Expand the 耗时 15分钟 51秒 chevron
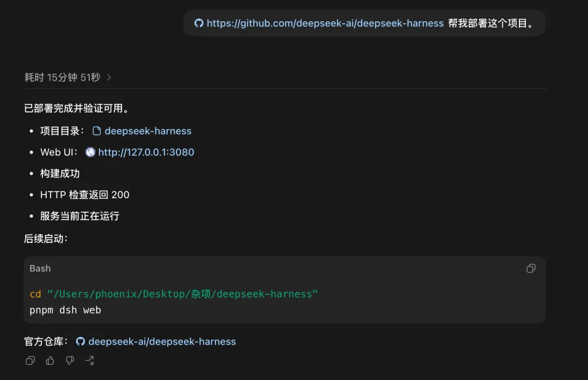 pos(109,77)
